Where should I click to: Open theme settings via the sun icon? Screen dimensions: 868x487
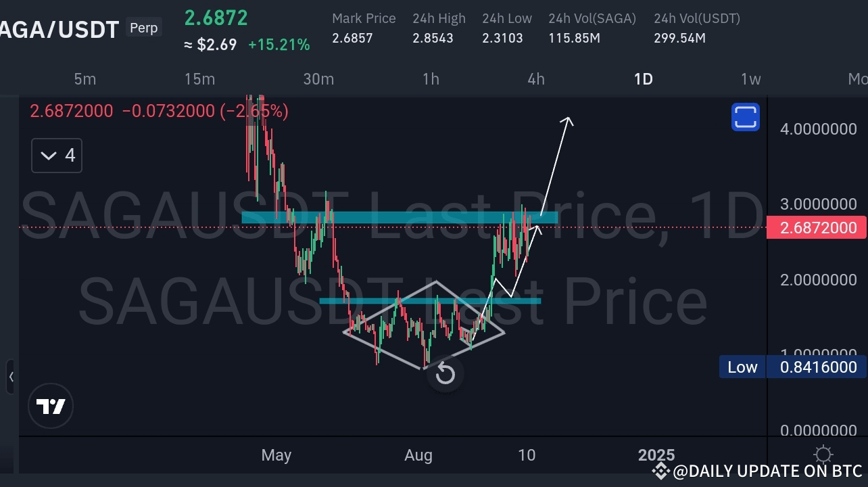click(x=823, y=455)
